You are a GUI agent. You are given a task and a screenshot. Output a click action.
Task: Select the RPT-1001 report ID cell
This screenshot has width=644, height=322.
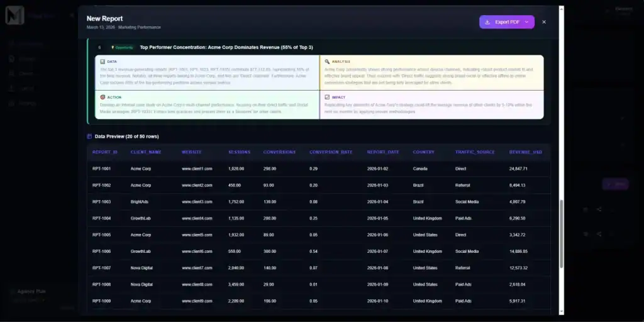click(x=101, y=169)
